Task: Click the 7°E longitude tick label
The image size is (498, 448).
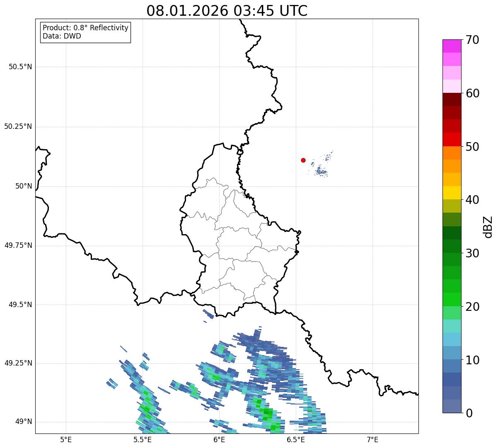Action: coord(373,439)
